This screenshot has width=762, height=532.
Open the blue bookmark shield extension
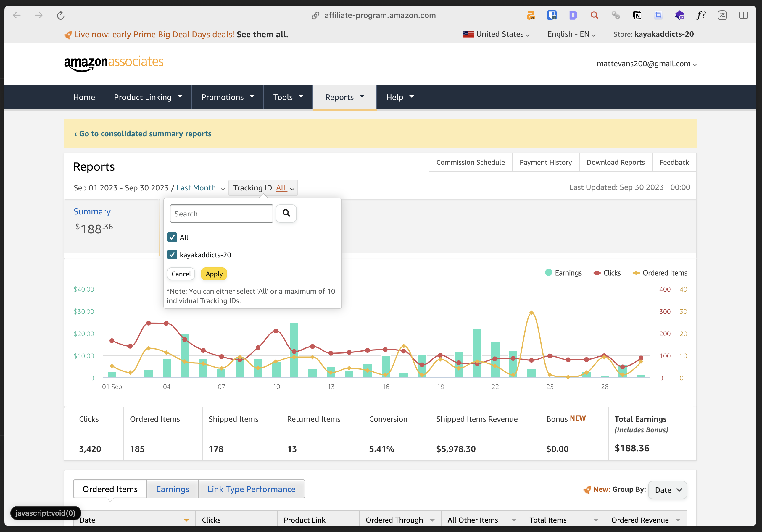point(552,15)
